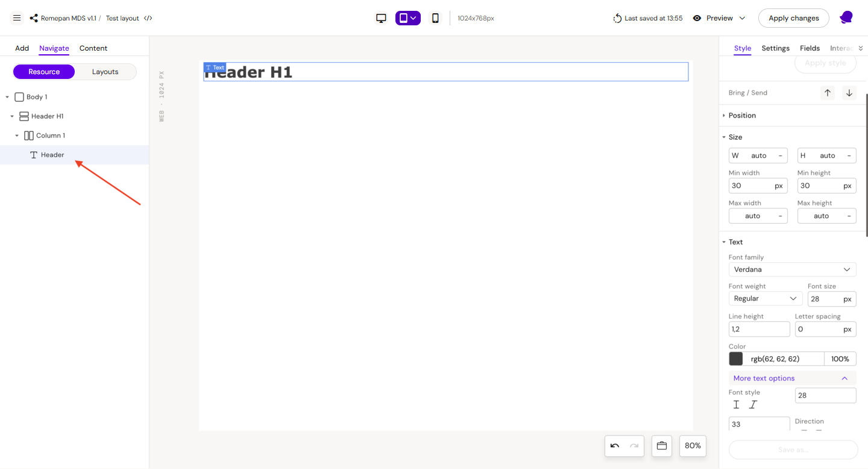Click the Column 1 columns icon
Image resolution: width=868 pixels, height=469 pixels.
click(29, 136)
